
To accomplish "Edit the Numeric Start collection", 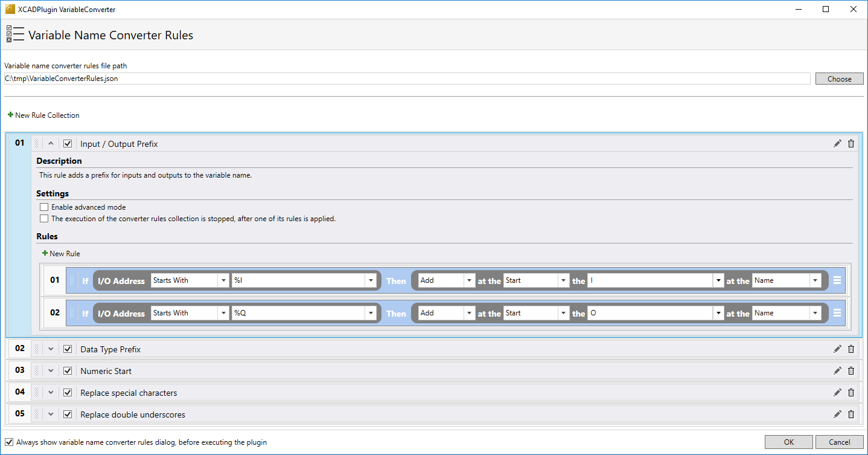I will (837, 370).
